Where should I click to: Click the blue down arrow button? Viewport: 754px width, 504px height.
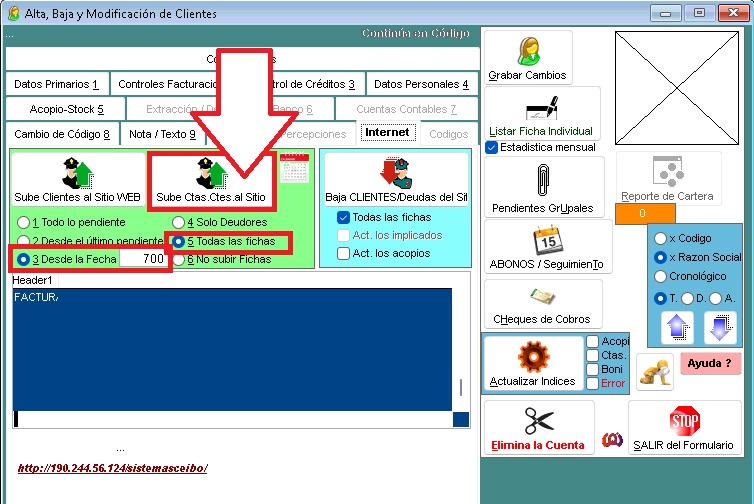tap(720, 328)
